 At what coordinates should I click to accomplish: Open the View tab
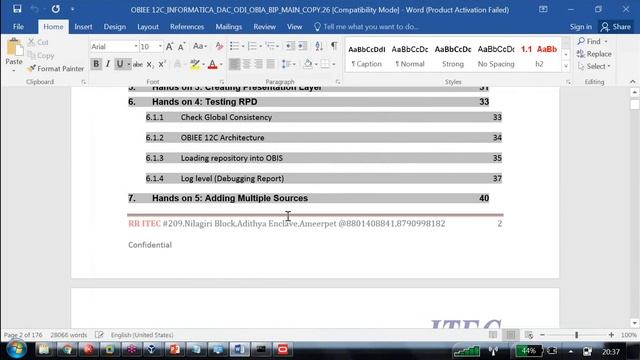(294, 27)
